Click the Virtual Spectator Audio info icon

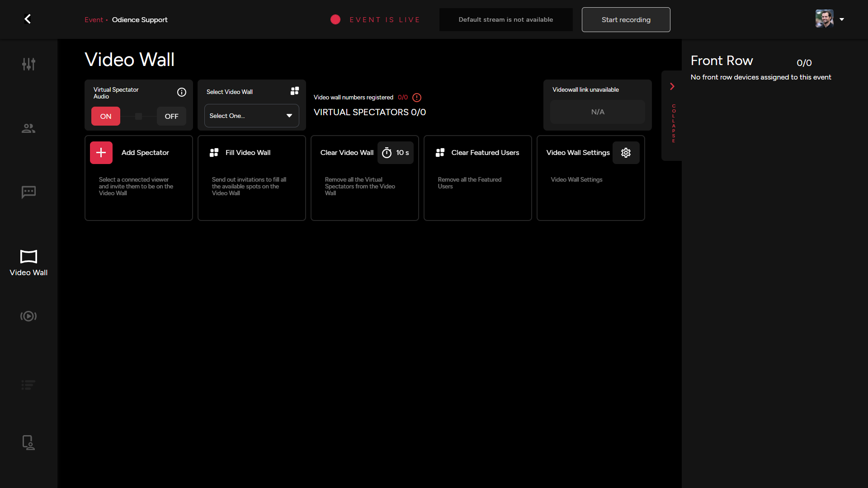[x=181, y=92]
